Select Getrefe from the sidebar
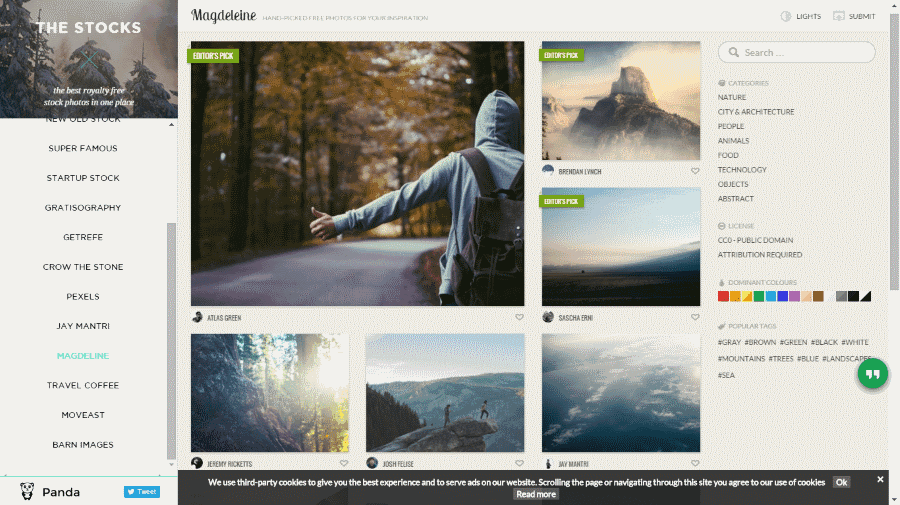This screenshot has width=900, height=505. click(x=83, y=237)
